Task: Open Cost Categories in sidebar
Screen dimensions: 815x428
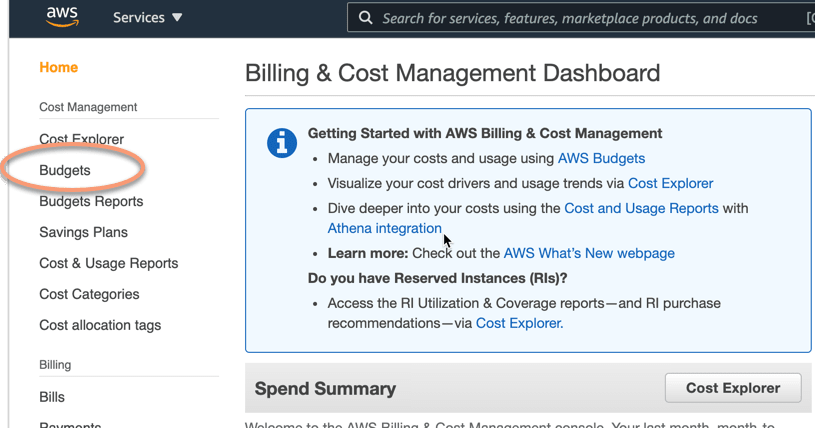Action: pos(89,294)
